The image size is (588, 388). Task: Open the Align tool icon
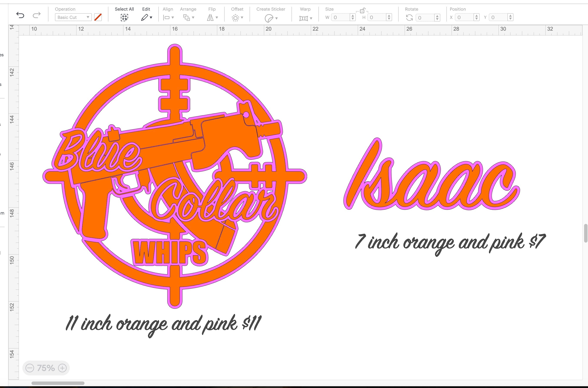click(166, 18)
